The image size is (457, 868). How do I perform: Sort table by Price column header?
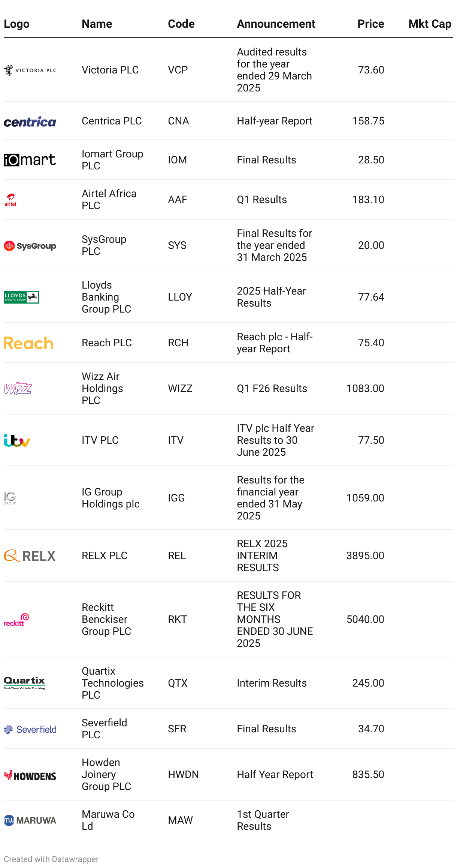[370, 24]
